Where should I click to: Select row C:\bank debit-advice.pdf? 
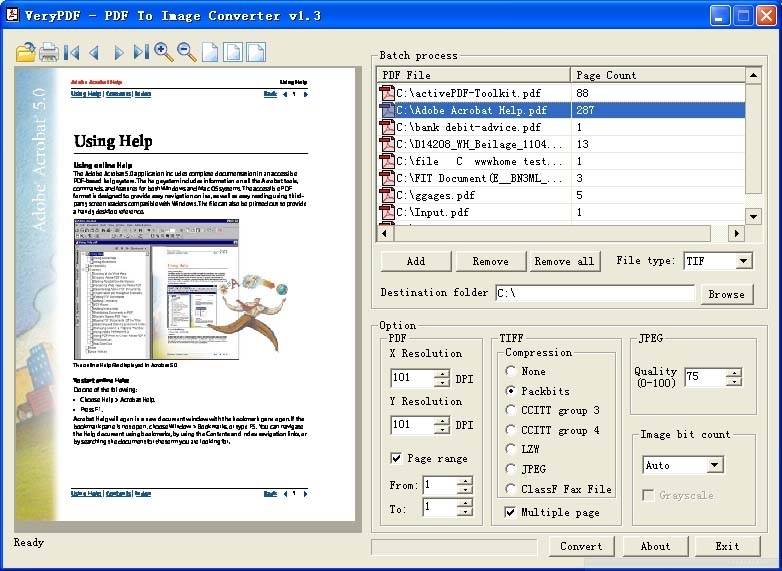coord(561,127)
